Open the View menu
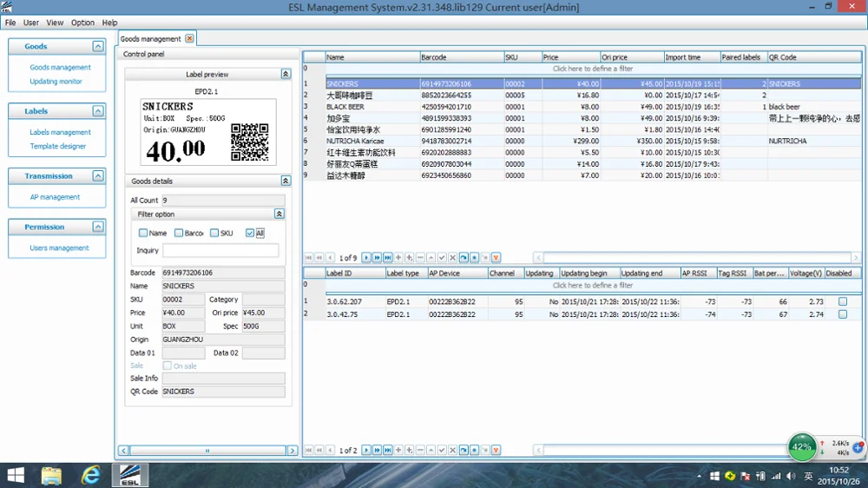Viewport: 868px width, 488px height. coord(55,23)
